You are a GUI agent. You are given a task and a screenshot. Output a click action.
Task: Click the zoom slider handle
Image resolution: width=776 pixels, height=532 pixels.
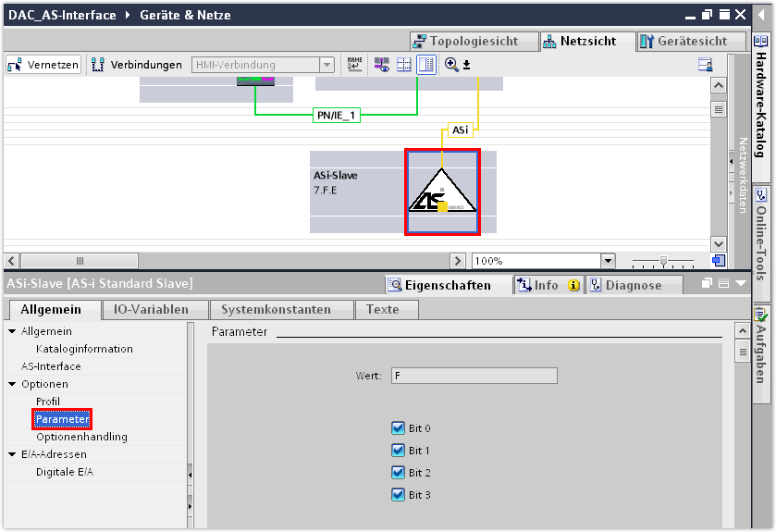click(663, 261)
